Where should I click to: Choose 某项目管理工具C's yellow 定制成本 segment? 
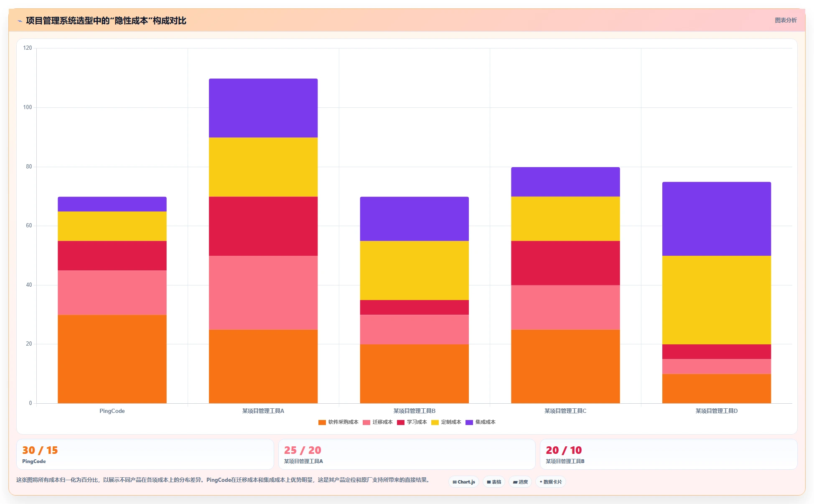point(565,219)
